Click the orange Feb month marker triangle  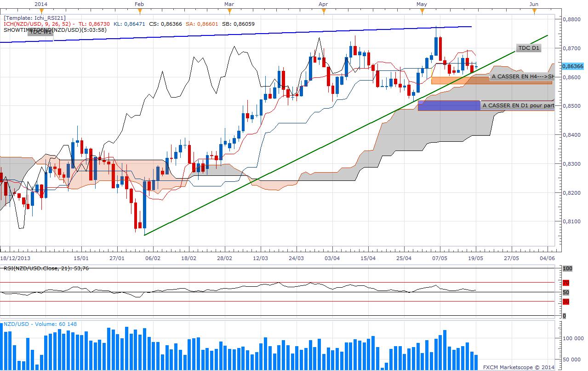[139, 10]
